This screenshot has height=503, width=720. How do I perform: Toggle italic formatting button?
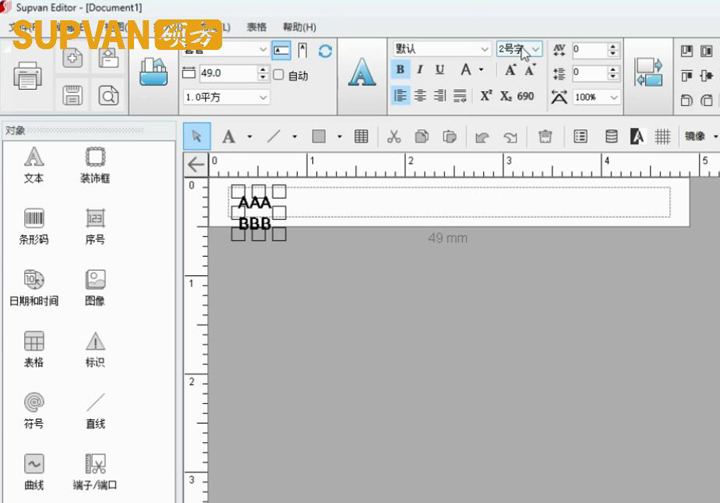[420, 70]
